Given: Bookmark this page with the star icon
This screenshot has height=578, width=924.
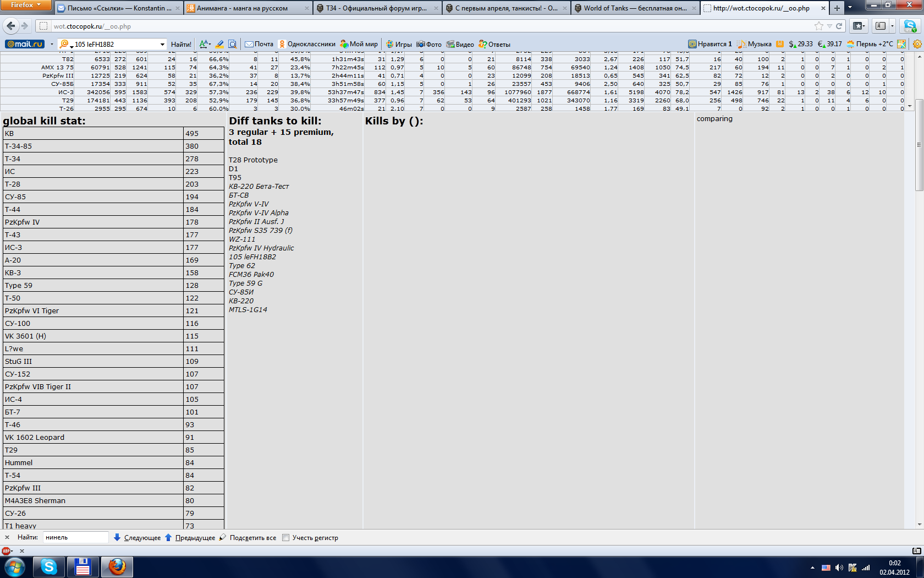Looking at the screenshot, I should pyautogui.click(x=819, y=26).
